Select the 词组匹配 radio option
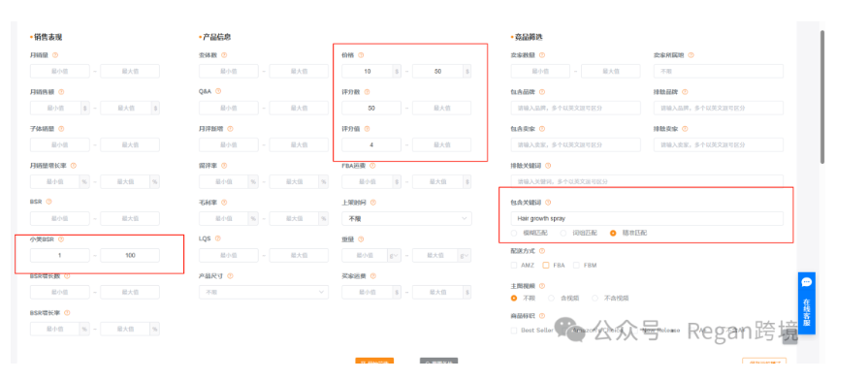Image resolution: width=868 pixels, height=380 pixels. click(563, 233)
